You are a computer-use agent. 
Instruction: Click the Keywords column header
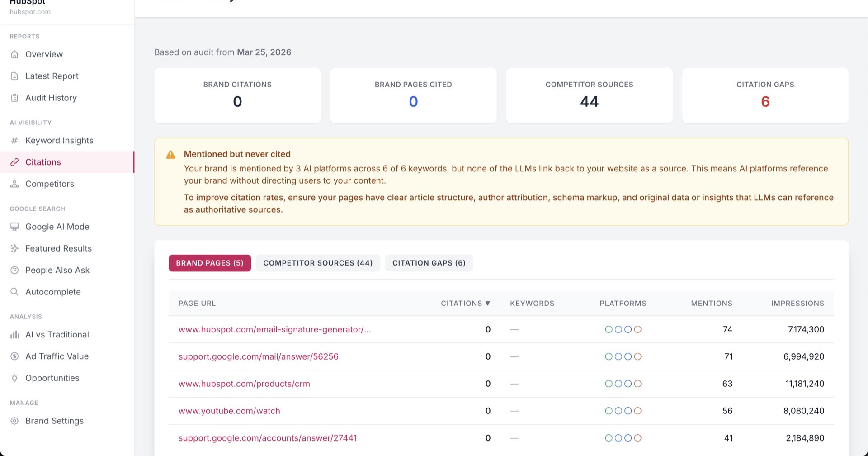click(532, 304)
